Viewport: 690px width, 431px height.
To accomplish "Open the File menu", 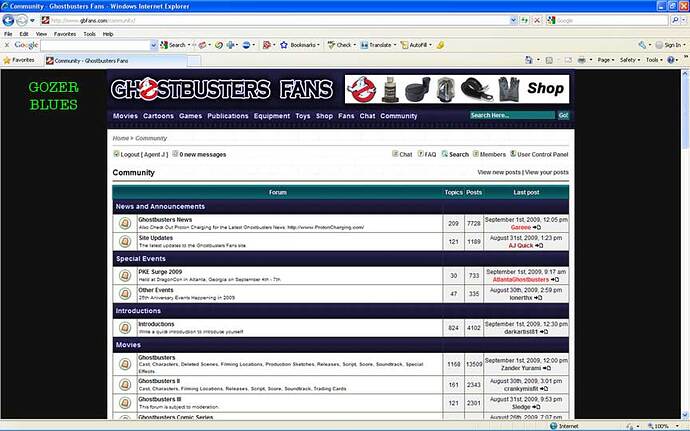I will point(8,34).
